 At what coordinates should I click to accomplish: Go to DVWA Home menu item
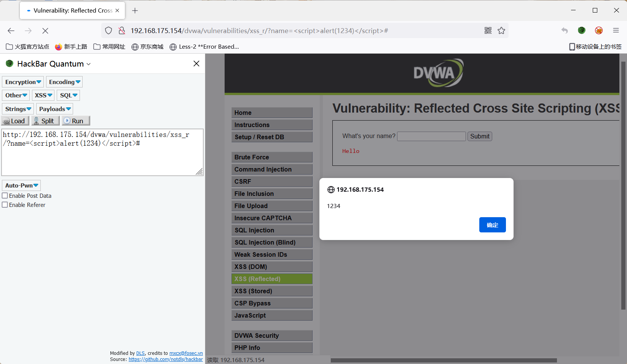[x=272, y=113]
